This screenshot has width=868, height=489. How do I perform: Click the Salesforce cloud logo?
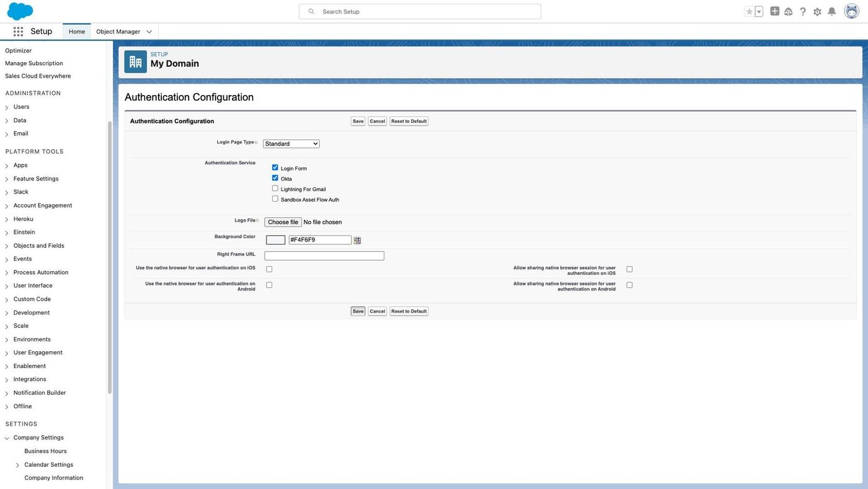tap(20, 11)
